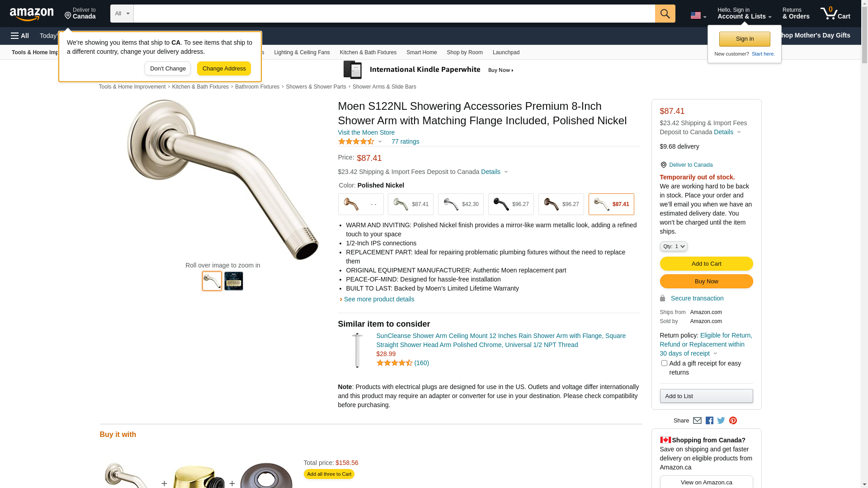Share via Pinterest icon
The width and height of the screenshot is (868, 488).
point(733,421)
